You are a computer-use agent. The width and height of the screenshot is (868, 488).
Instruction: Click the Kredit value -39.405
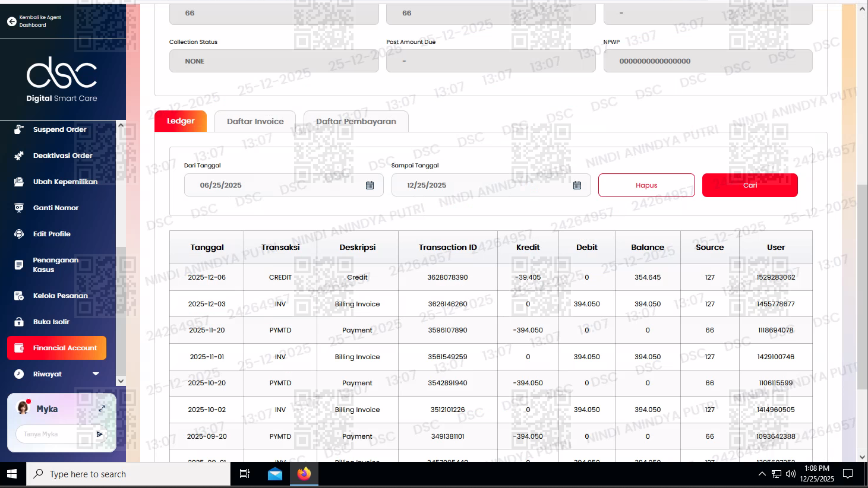tap(528, 277)
